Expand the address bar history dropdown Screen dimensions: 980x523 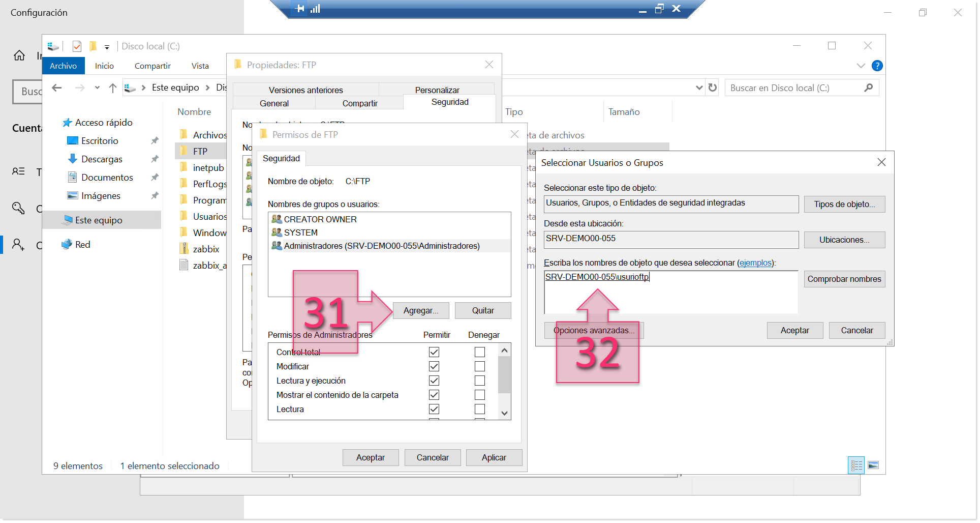point(699,88)
